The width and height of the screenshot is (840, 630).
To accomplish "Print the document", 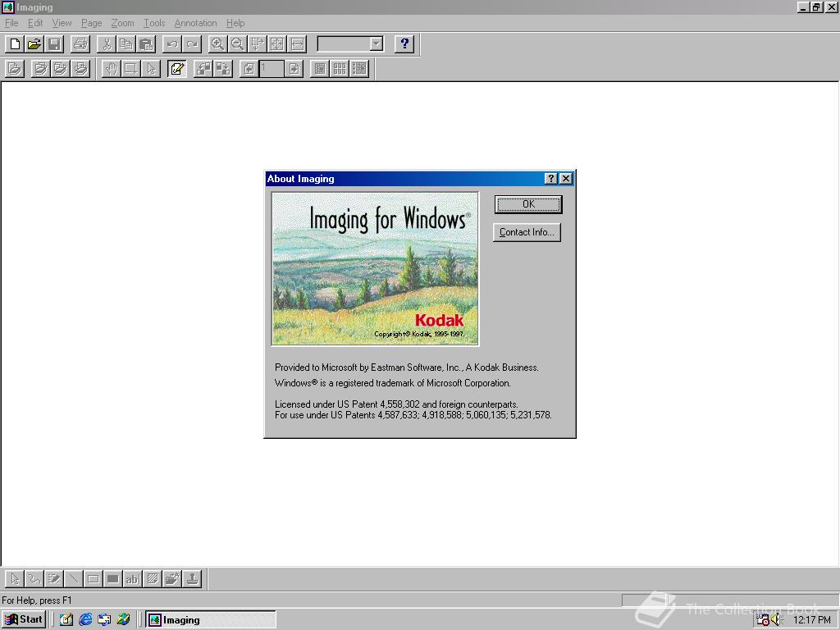I will pyautogui.click(x=80, y=44).
